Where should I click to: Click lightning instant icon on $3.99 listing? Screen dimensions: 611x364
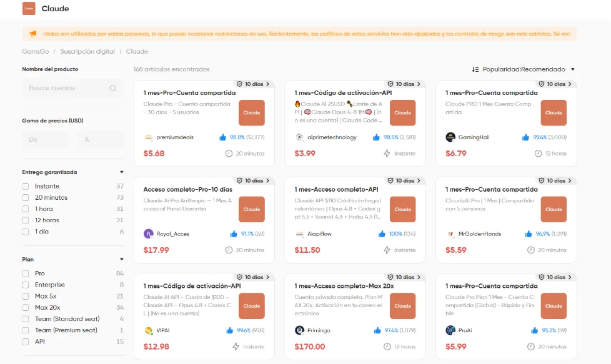[387, 154]
